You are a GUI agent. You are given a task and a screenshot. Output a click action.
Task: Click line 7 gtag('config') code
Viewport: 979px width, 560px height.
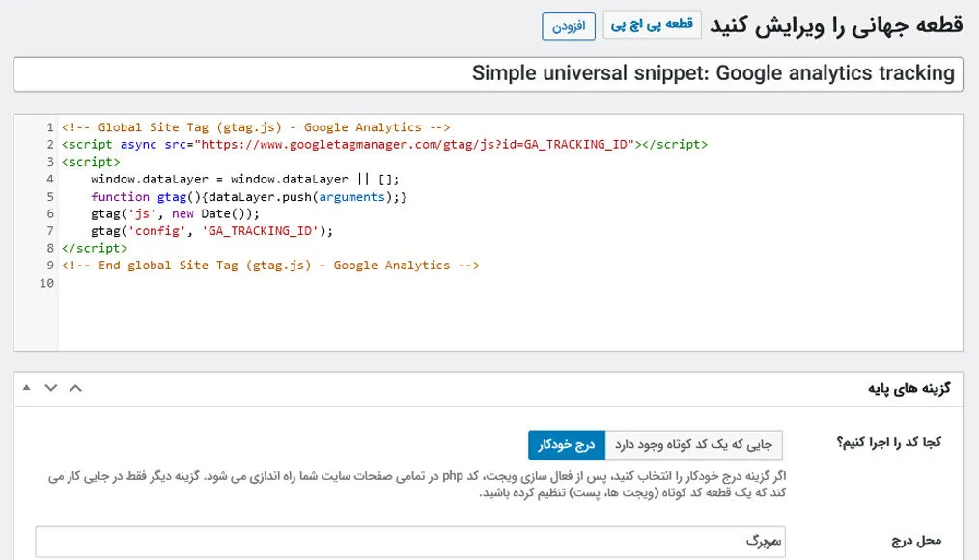211,231
